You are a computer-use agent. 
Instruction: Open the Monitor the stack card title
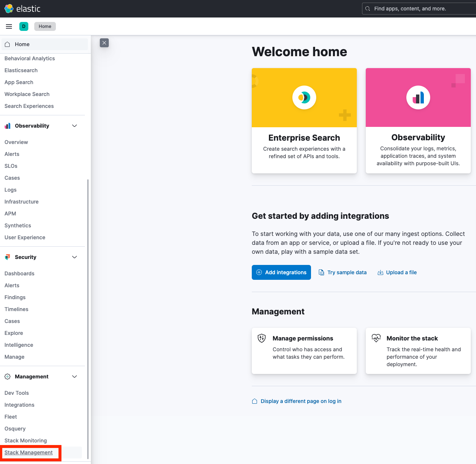[412, 338]
